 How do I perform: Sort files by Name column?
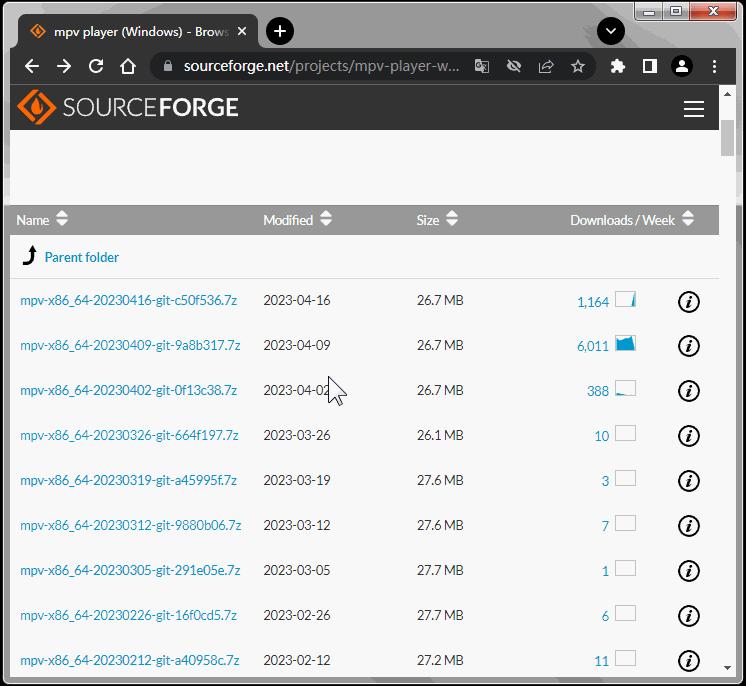(42, 219)
